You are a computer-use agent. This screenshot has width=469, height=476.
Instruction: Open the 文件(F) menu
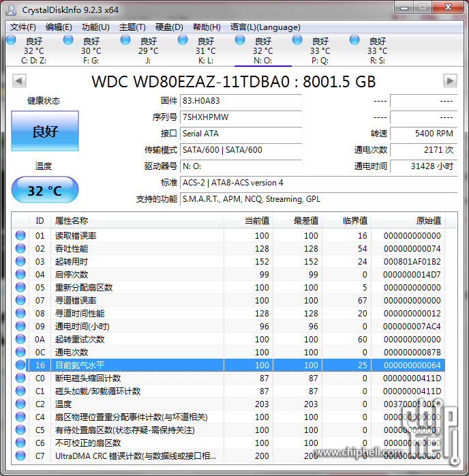tap(22, 27)
